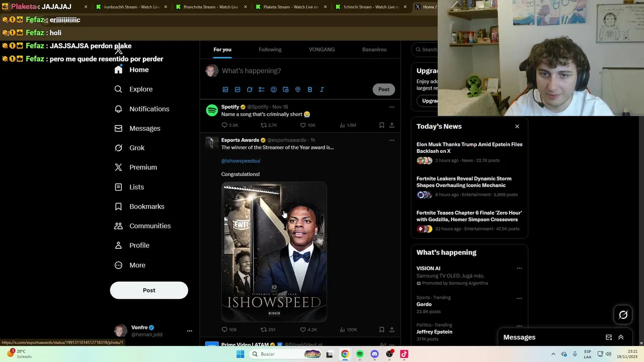Tag a location in composer
The height and width of the screenshot is (362, 644).
click(x=298, y=89)
